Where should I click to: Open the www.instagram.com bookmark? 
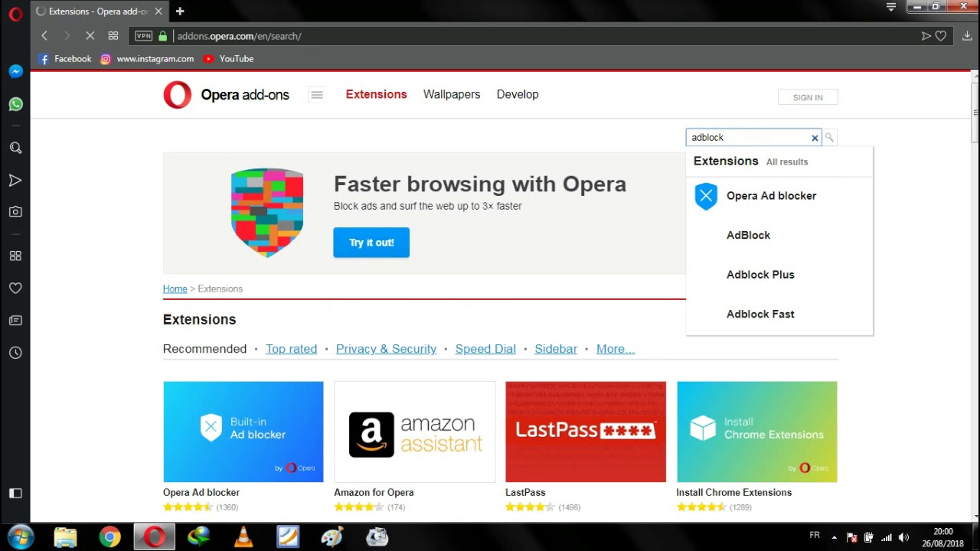click(x=147, y=59)
